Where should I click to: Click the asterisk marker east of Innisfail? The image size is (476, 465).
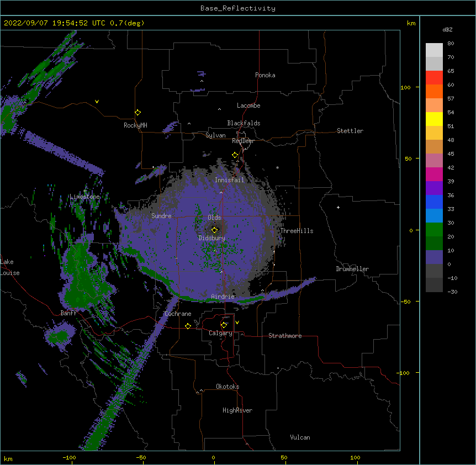point(277,167)
